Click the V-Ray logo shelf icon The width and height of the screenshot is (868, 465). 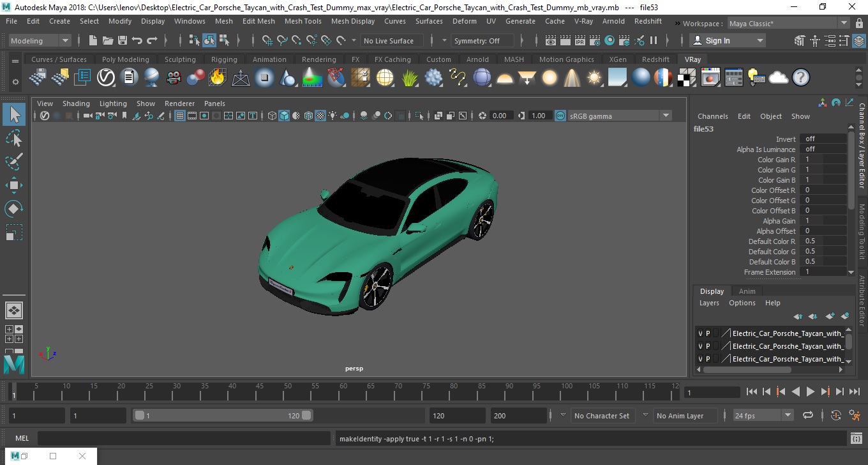tap(106, 78)
